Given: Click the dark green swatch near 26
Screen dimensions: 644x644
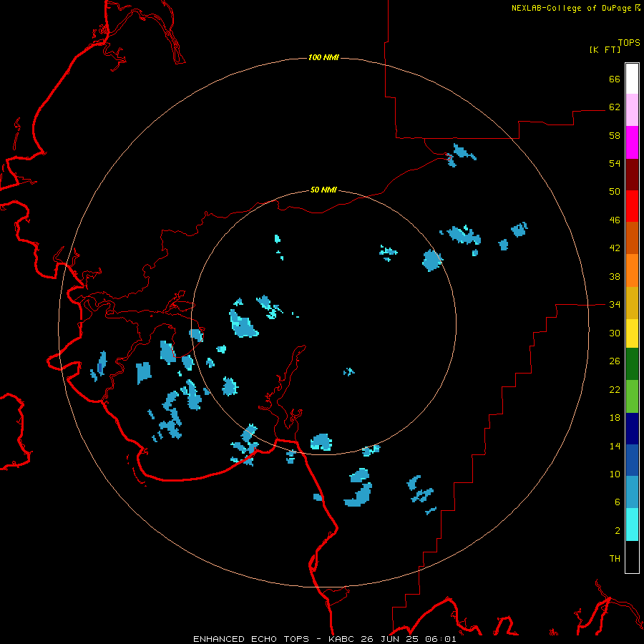Looking at the screenshot, I should [x=632, y=364].
